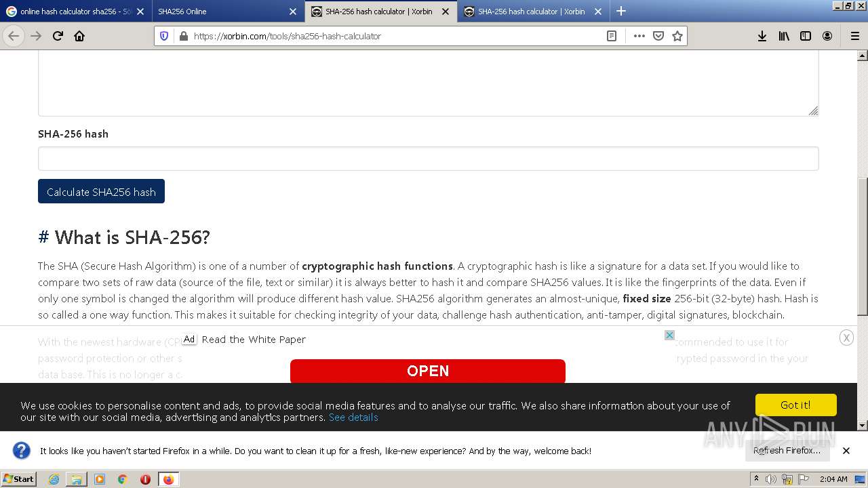Show hidden system tray icons

pos(756,479)
